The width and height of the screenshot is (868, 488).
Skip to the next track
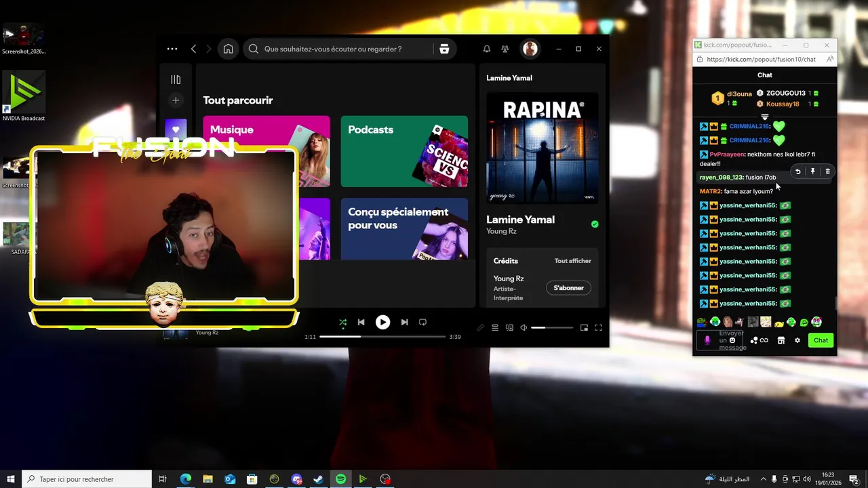tap(404, 323)
